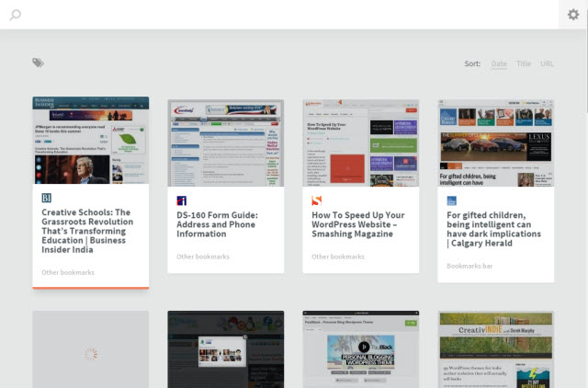Viewport: 588px width, 388px height.
Task: Click Other bookmarks under DS-160 card
Action: (203, 257)
